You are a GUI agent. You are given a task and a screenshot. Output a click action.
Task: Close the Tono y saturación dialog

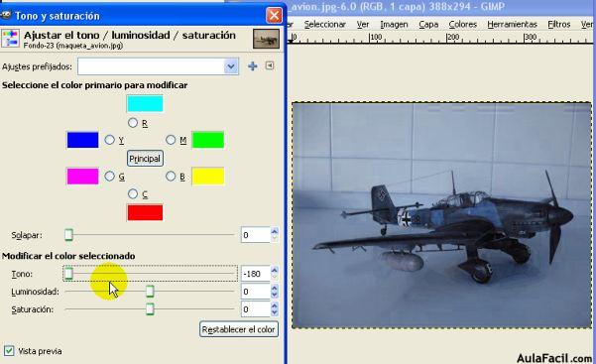click(x=274, y=16)
